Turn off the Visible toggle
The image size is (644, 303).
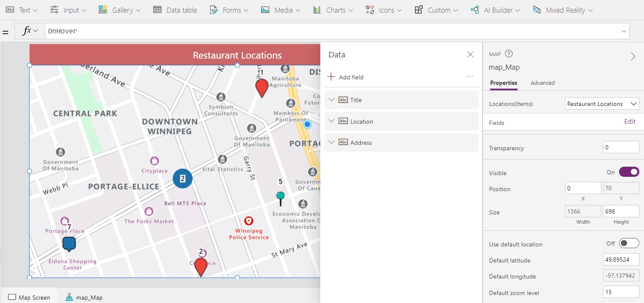tap(629, 172)
